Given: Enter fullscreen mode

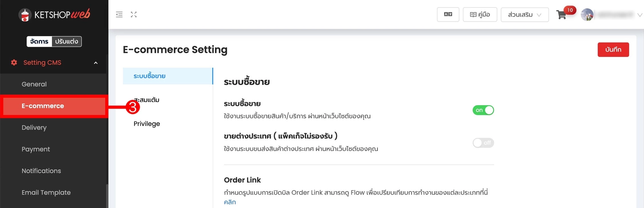Looking at the screenshot, I should [x=134, y=14].
